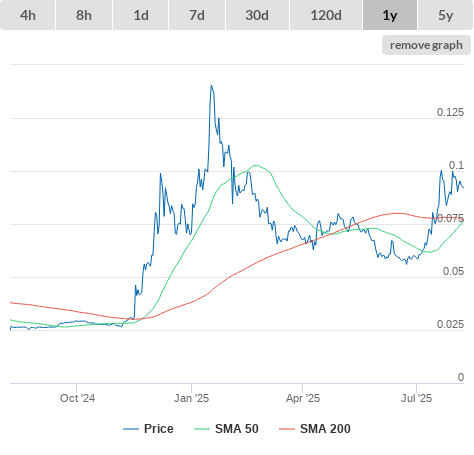Click the Oct '24 x-axis label
Viewport: 474px width, 455px height.
click(x=77, y=398)
